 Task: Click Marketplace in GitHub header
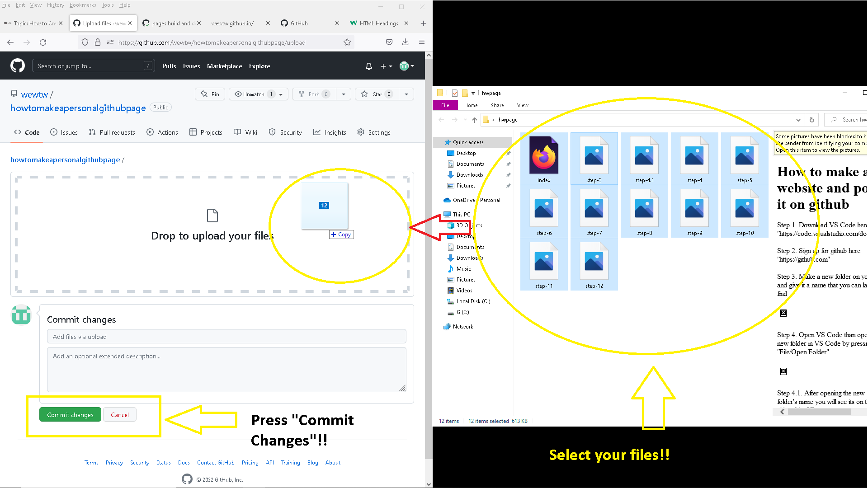(x=224, y=66)
